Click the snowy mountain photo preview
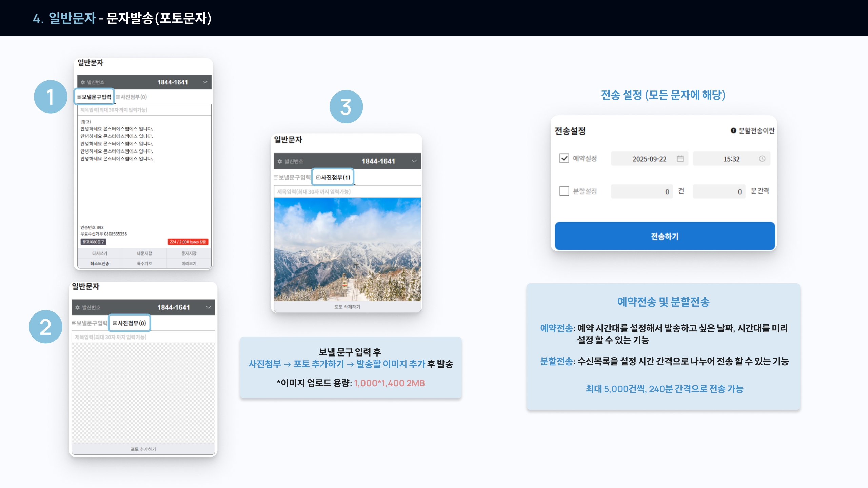 click(x=347, y=249)
